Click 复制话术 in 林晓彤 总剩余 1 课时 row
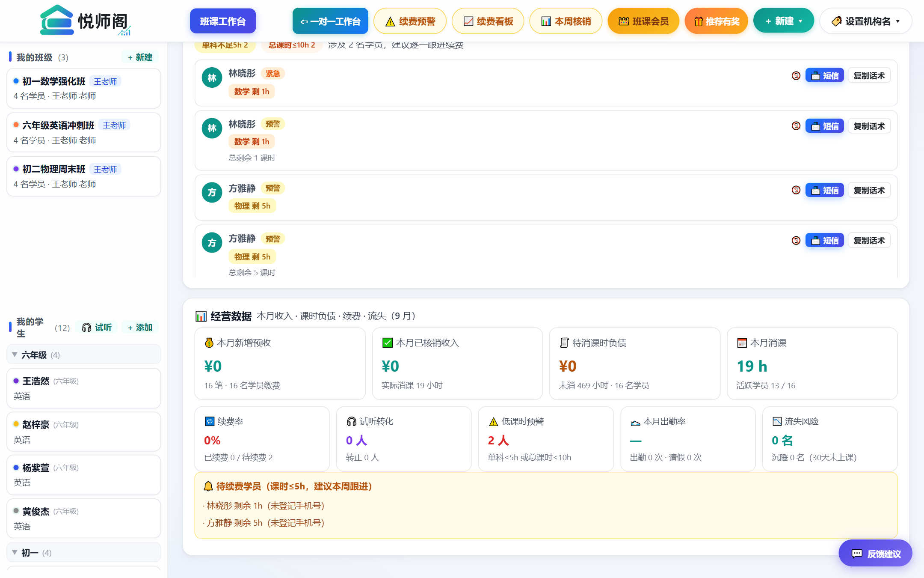 869,126
